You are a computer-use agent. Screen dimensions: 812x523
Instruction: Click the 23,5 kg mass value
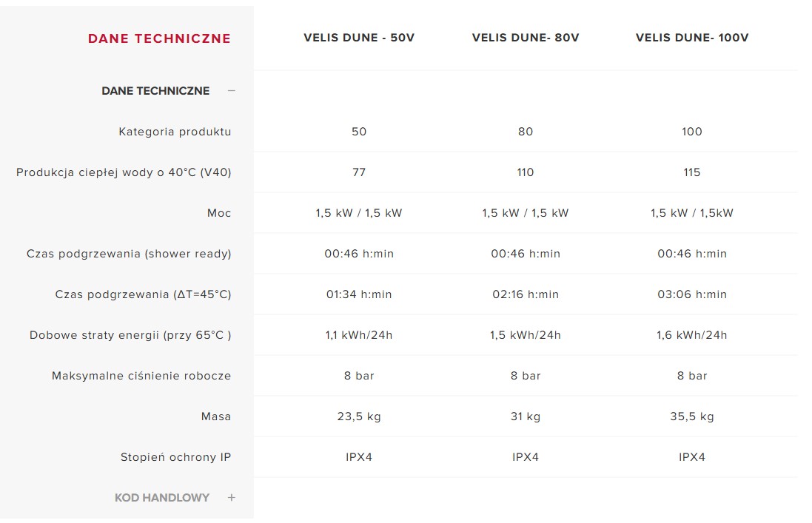(x=359, y=416)
